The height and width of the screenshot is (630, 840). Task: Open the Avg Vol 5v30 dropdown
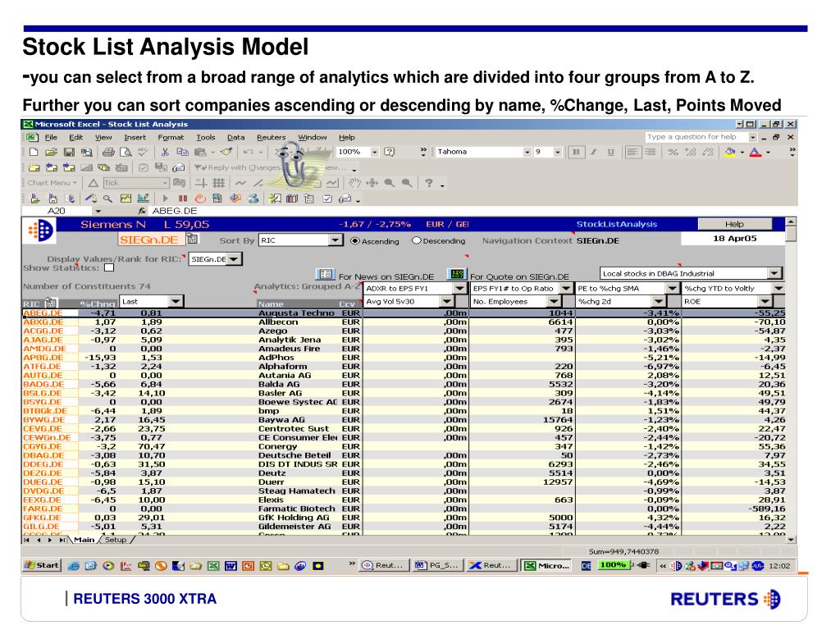point(447,302)
